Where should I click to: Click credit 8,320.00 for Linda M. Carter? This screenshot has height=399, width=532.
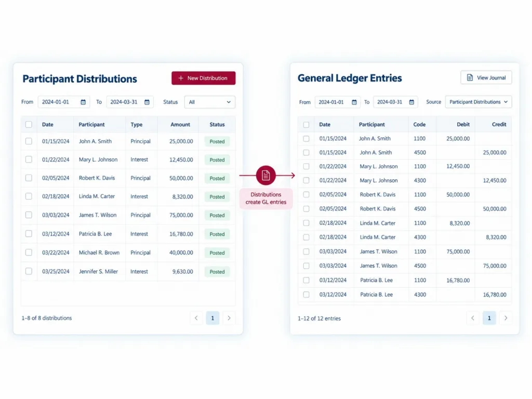496,237
